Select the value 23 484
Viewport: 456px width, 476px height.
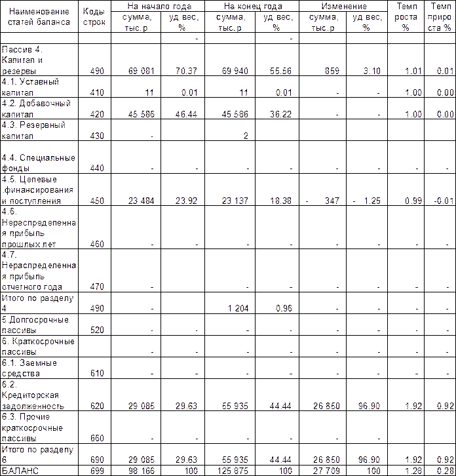click(141, 201)
